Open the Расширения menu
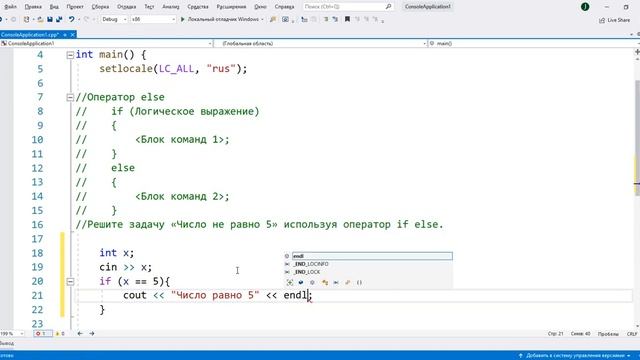640x360 pixels. click(x=231, y=7)
